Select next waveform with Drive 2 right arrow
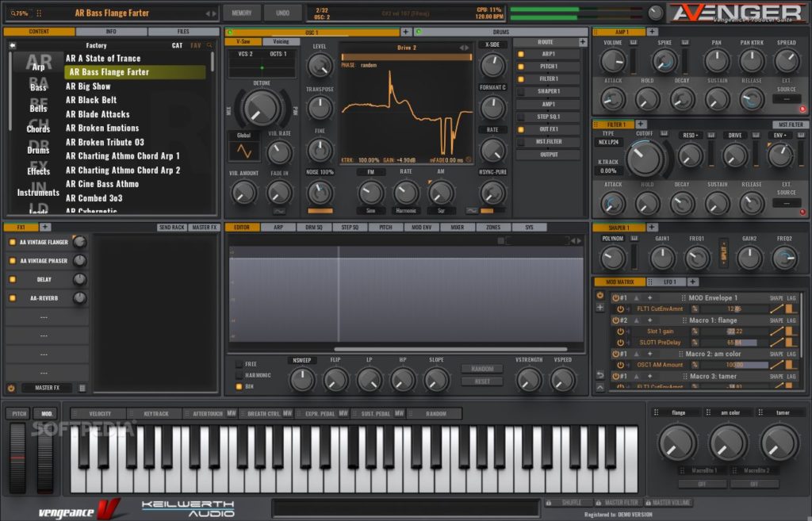The image size is (812, 521). point(468,48)
